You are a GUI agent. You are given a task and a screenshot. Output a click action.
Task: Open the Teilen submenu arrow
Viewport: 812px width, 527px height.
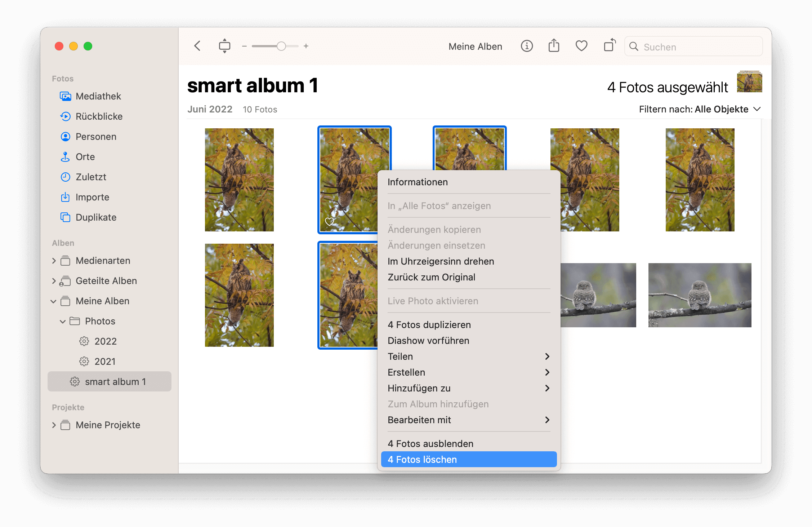547,356
